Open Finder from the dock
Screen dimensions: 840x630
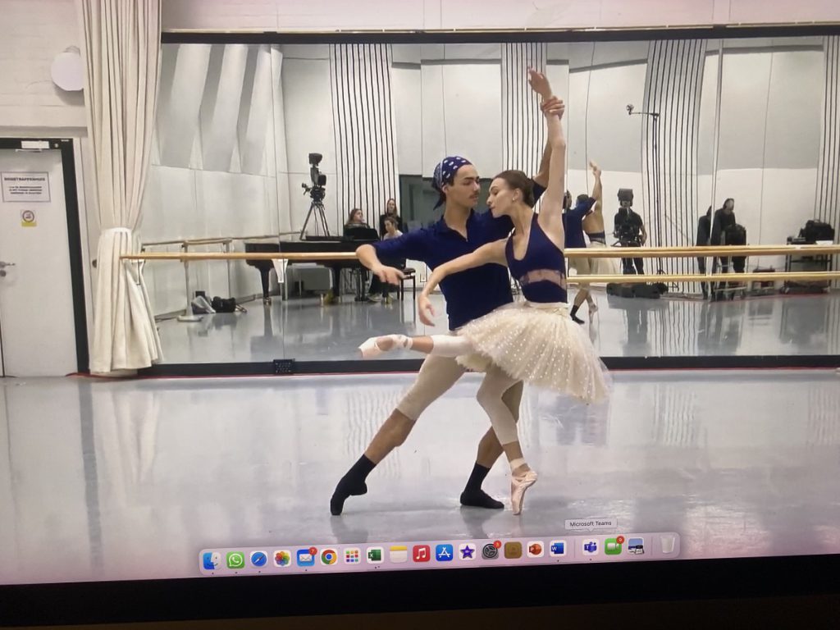[x=212, y=560]
